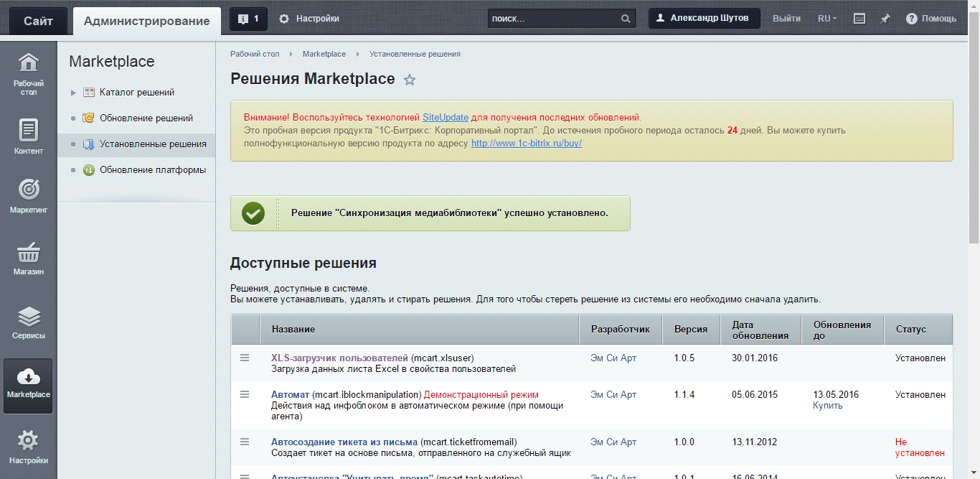Click Обновление платформы icon in menu
This screenshot has width=980, height=479.
pos(89,170)
